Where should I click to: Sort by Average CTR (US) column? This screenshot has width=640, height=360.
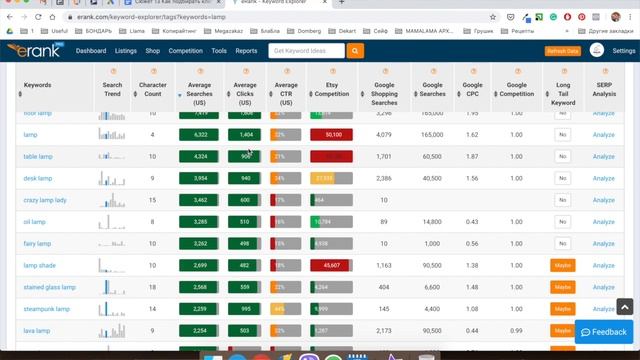pyautogui.click(x=271, y=94)
